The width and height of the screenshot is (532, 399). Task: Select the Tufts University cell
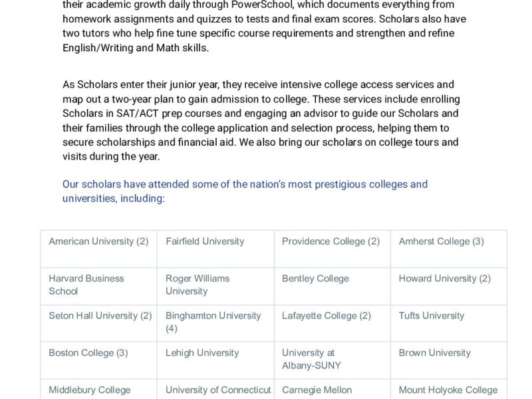tap(432, 316)
